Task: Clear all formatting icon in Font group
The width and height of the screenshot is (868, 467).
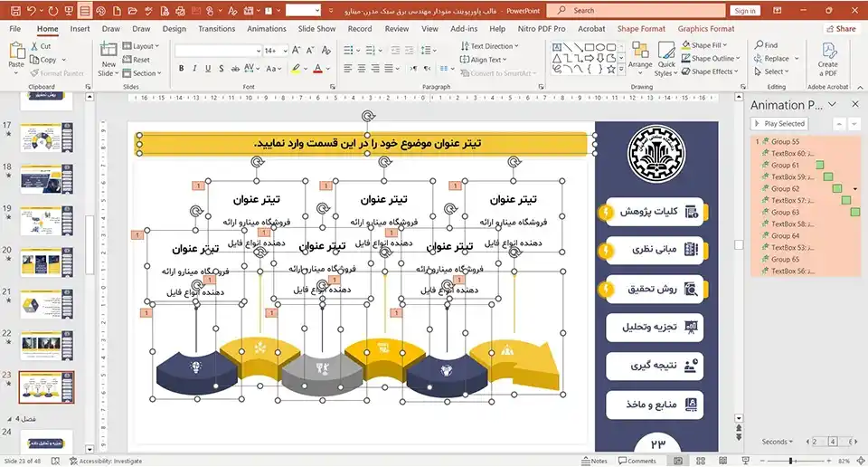Action: (x=326, y=51)
